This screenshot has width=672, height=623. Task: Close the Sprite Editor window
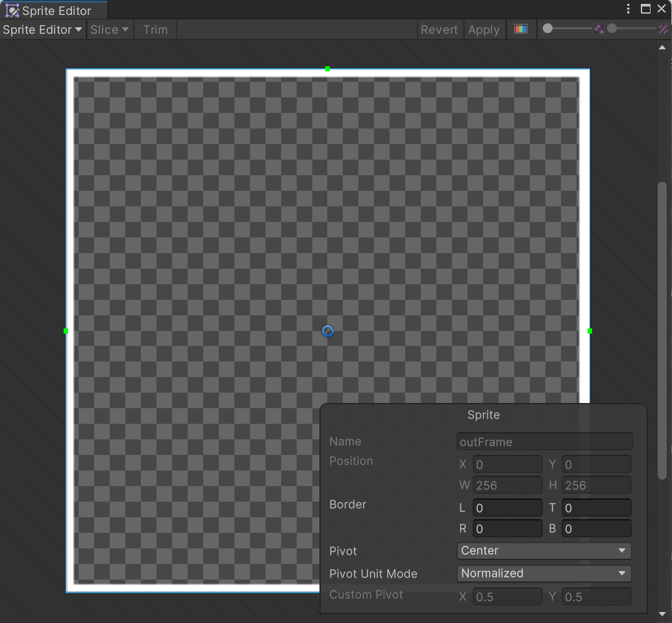point(662,9)
